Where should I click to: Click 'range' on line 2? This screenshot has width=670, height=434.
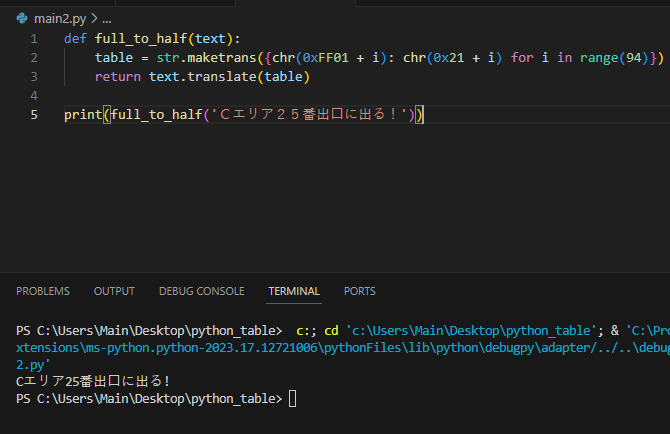click(x=599, y=58)
